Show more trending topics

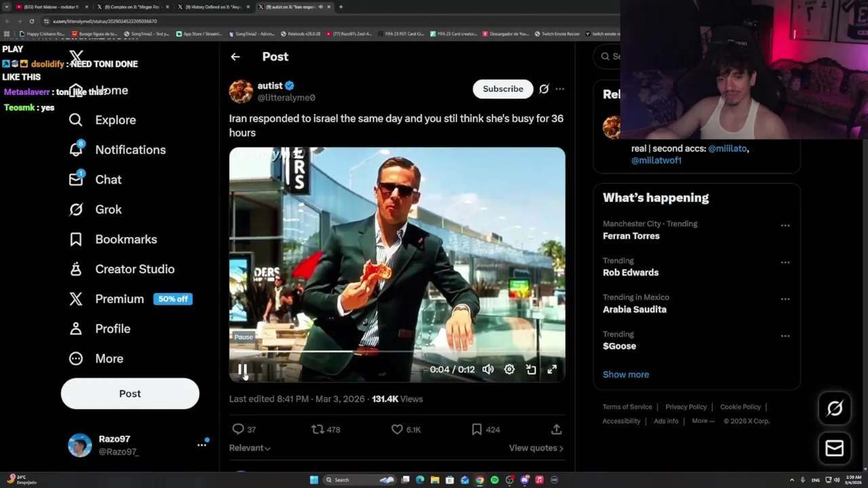(626, 375)
